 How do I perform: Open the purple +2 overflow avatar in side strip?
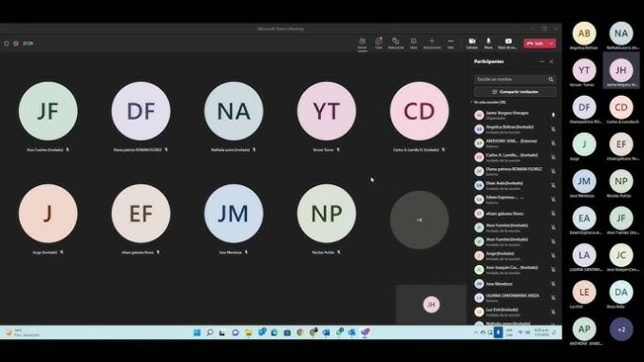tap(621, 329)
